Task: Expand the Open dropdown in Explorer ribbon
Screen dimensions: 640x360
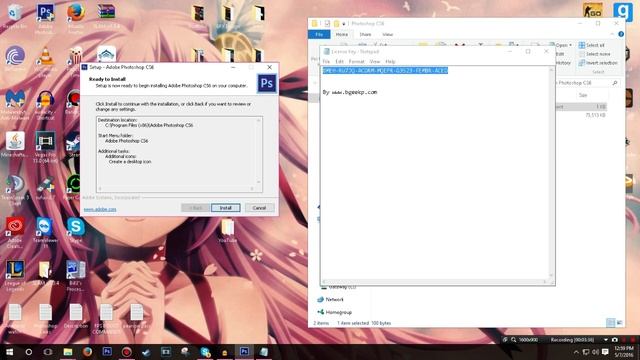Action: [x=570, y=45]
